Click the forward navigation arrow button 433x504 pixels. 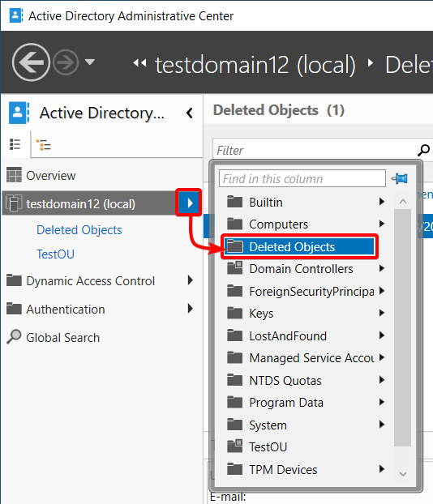pos(66,62)
